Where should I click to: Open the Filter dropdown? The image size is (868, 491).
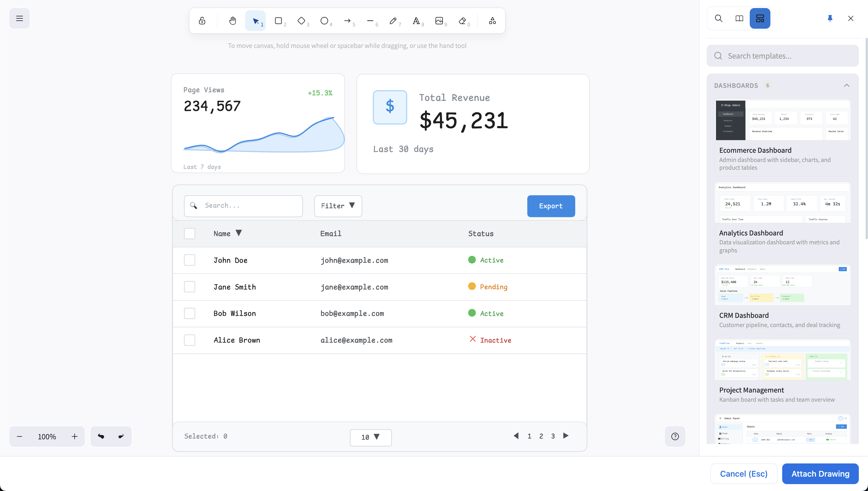tap(338, 206)
